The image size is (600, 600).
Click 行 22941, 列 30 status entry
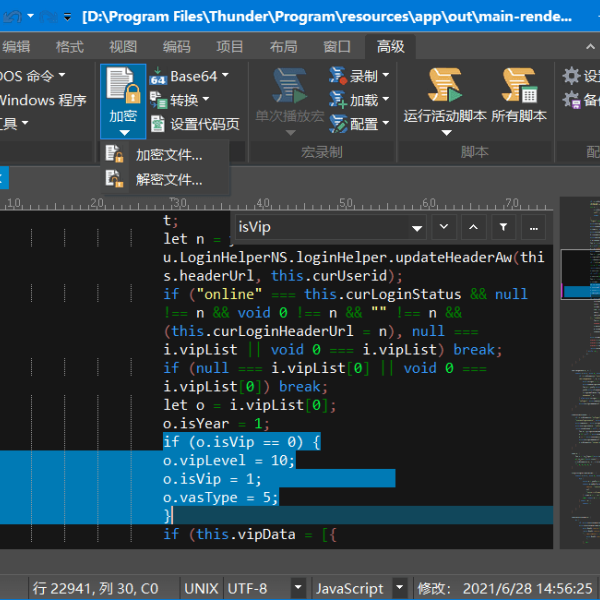96,588
